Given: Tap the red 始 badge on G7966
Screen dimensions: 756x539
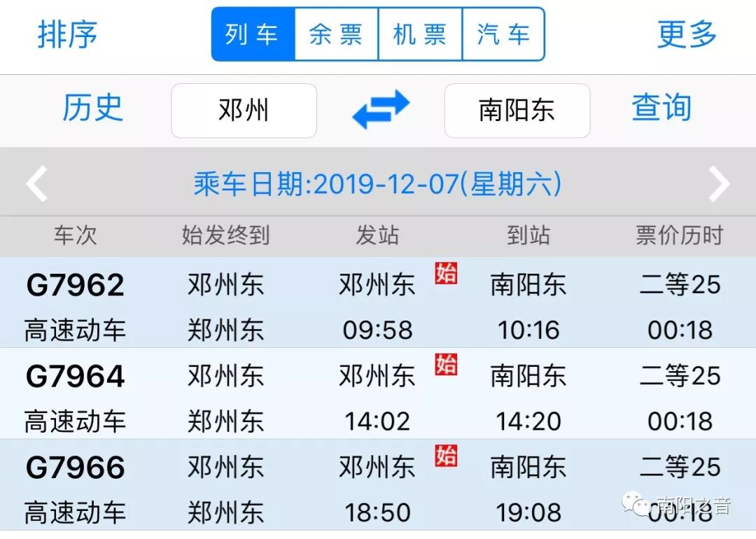Looking at the screenshot, I should pos(446,455).
